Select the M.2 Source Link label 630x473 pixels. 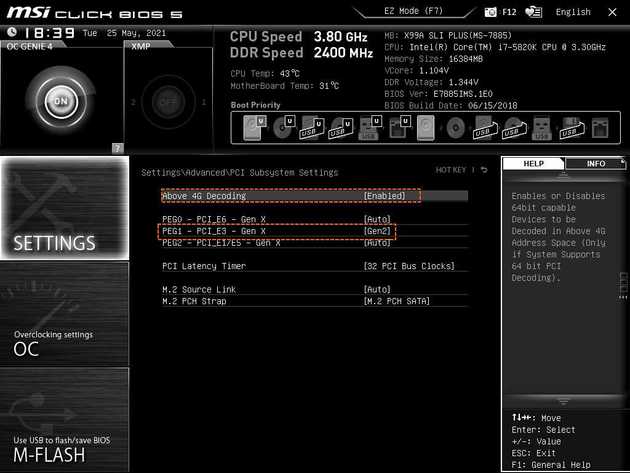click(x=199, y=289)
